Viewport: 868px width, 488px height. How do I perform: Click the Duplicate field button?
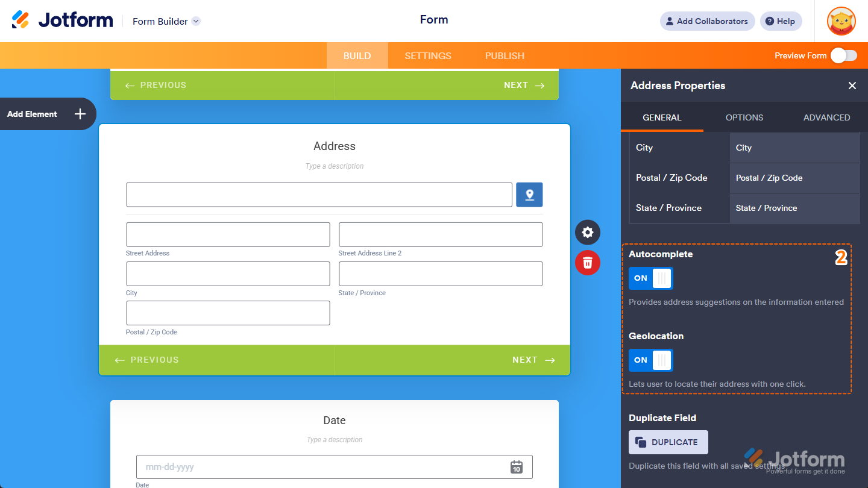coord(668,442)
